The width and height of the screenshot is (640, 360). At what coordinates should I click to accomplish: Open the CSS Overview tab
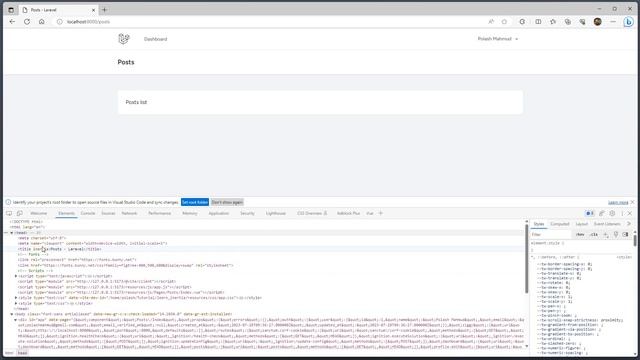point(312,213)
